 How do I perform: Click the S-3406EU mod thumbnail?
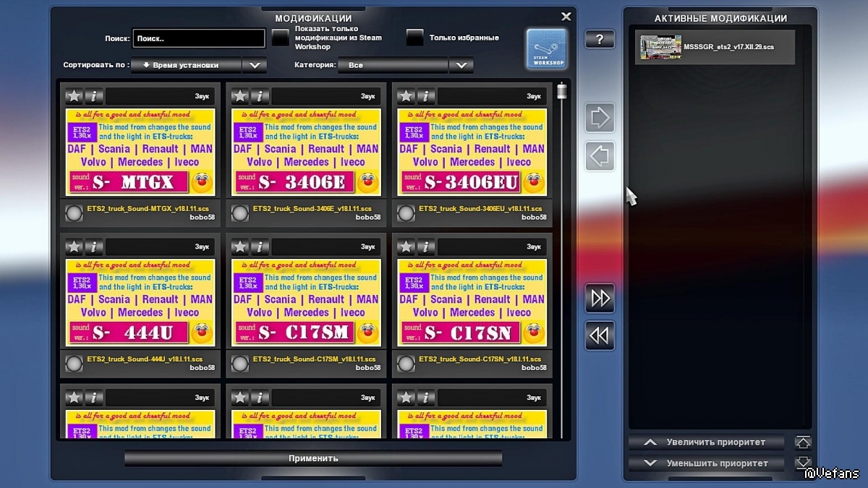[x=472, y=152]
